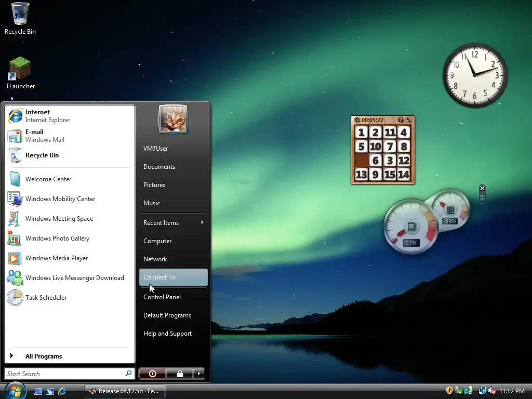Image resolution: width=532 pixels, height=399 pixels.
Task: Switch to the Release 68.12.5b taskbar window
Action: (x=125, y=391)
